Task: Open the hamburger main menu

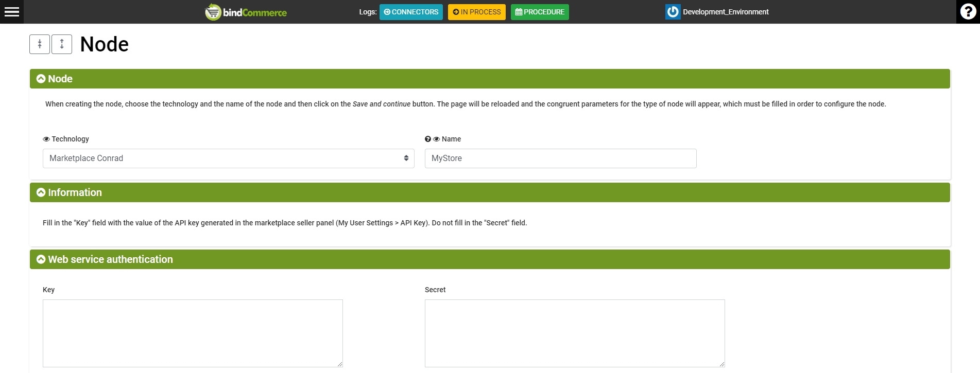Action: point(11,12)
